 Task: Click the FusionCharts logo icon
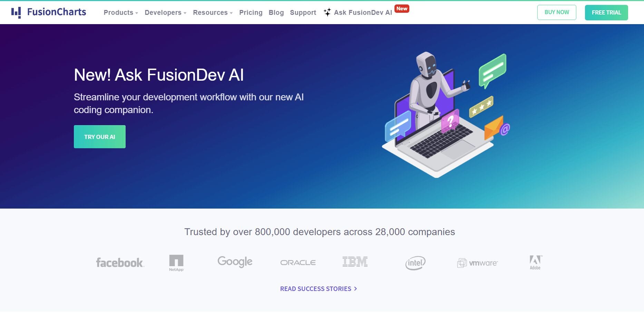coord(16,12)
